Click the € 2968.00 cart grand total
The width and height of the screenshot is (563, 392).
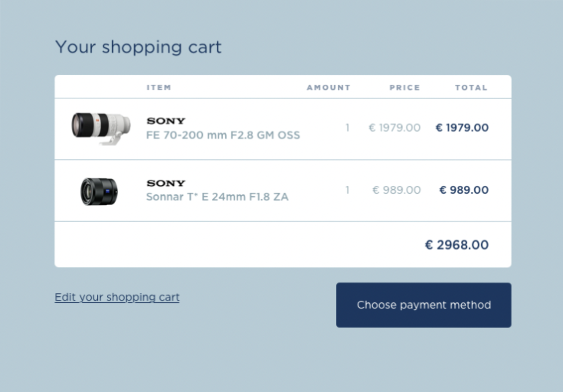coord(457,245)
